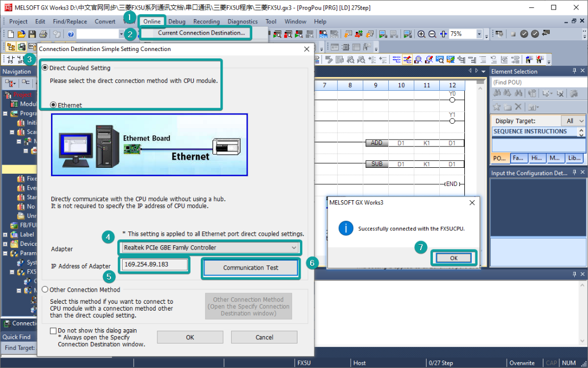
Task: Check 'Do not show this dialog again'
Action: (x=53, y=330)
